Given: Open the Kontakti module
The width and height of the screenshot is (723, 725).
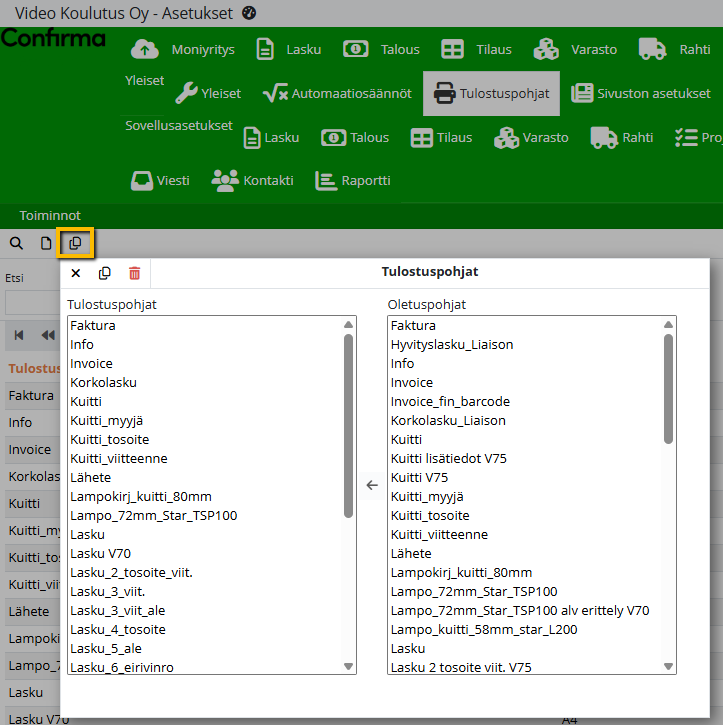Looking at the screenshot, I should (x=253, y=181).
